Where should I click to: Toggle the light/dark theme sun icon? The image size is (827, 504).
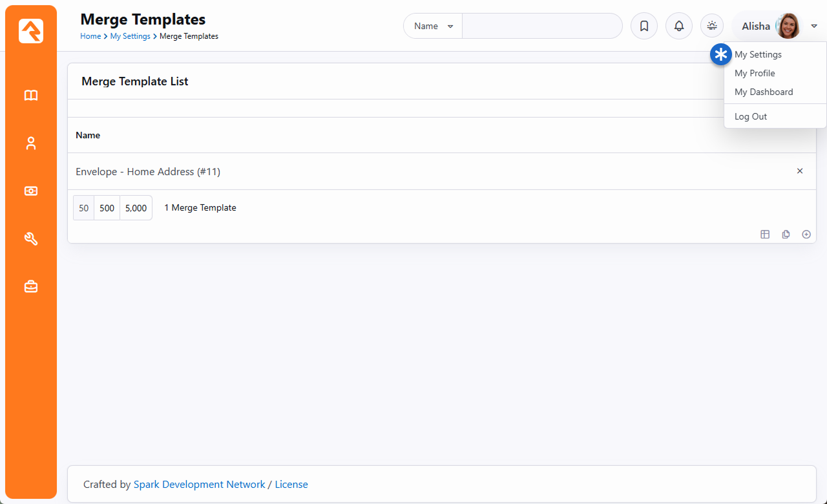tap(712, 26)
